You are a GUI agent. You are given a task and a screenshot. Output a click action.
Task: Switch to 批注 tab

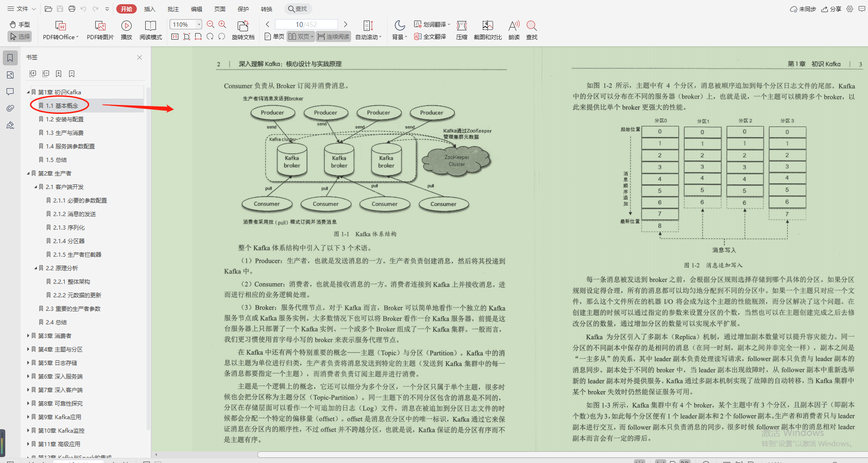[173, 9]
